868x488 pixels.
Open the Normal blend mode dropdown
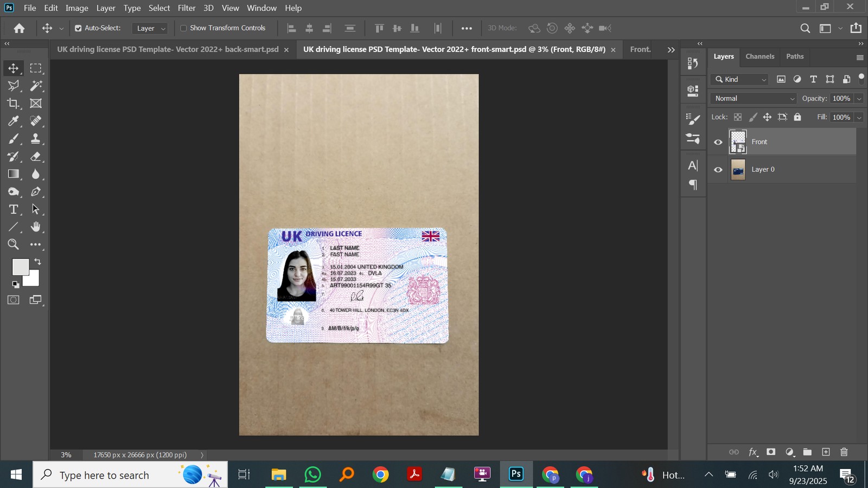point(754,98)
